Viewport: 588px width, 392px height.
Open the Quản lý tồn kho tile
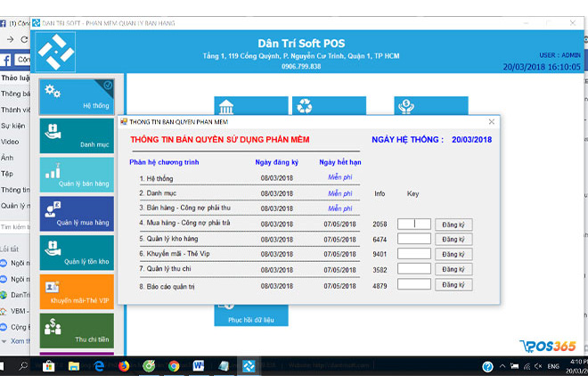(77, 253)
